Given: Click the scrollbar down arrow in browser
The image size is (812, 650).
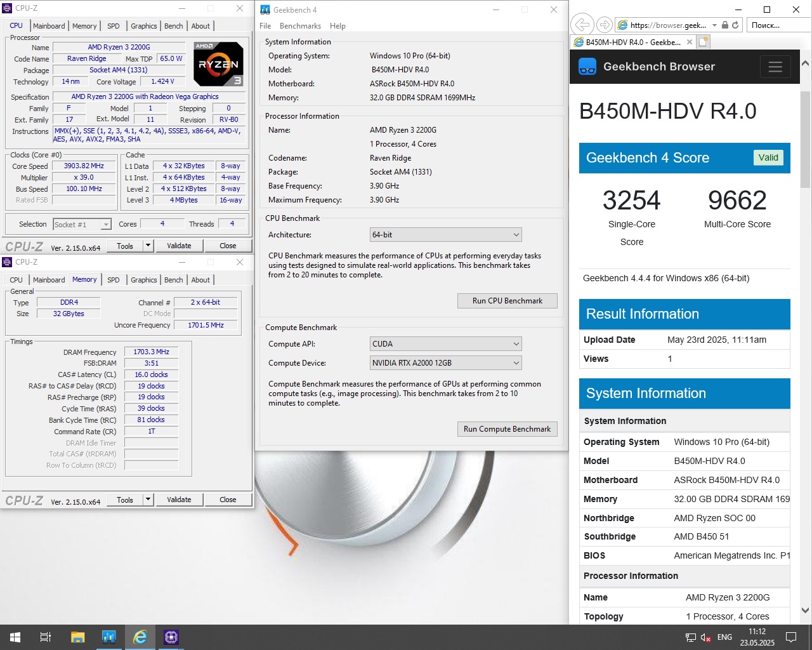Looking at the screenshot, I should pos(805,610).
